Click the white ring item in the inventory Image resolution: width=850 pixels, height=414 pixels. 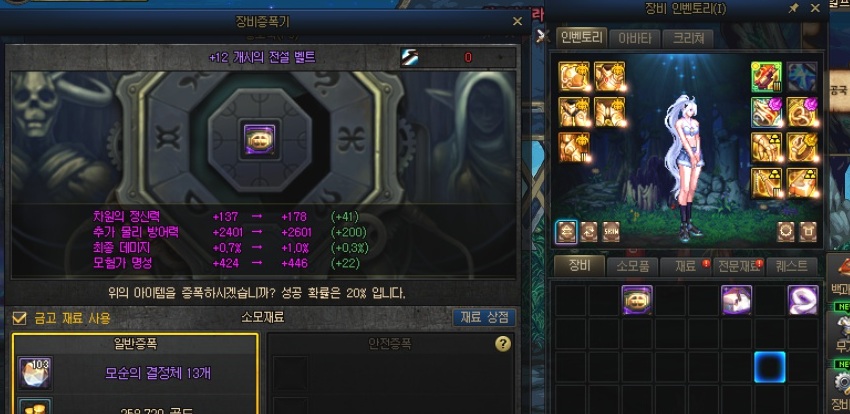pos(803,300)
